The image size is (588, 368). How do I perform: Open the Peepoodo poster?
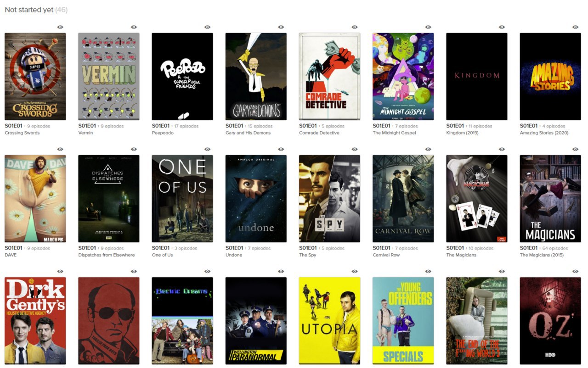182,77
